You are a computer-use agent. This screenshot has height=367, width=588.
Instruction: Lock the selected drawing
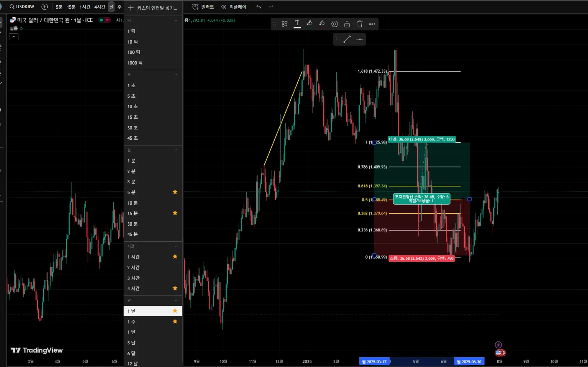click(347, 24)
